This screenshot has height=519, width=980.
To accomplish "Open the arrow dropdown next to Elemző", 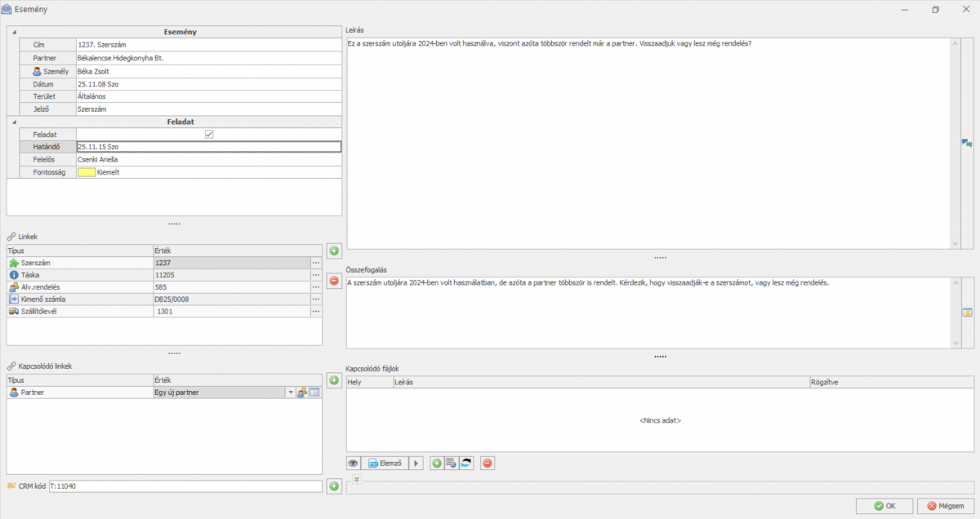I will point(416,464).
